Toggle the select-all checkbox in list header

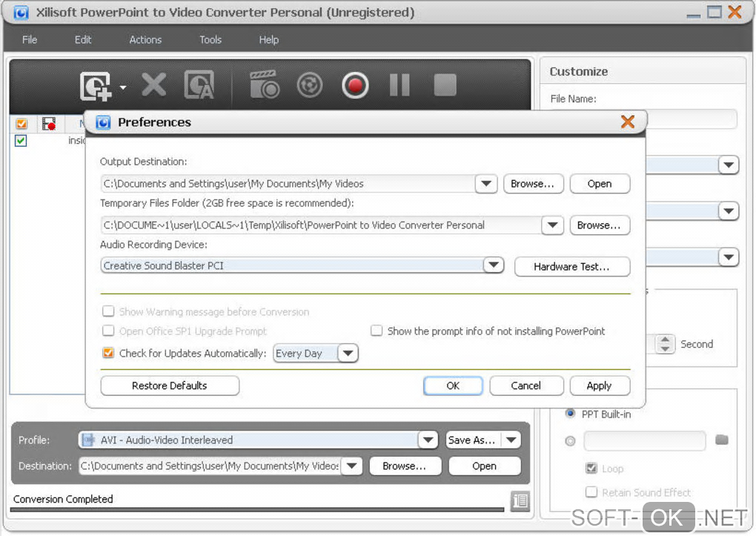click(x=21, y=124)
